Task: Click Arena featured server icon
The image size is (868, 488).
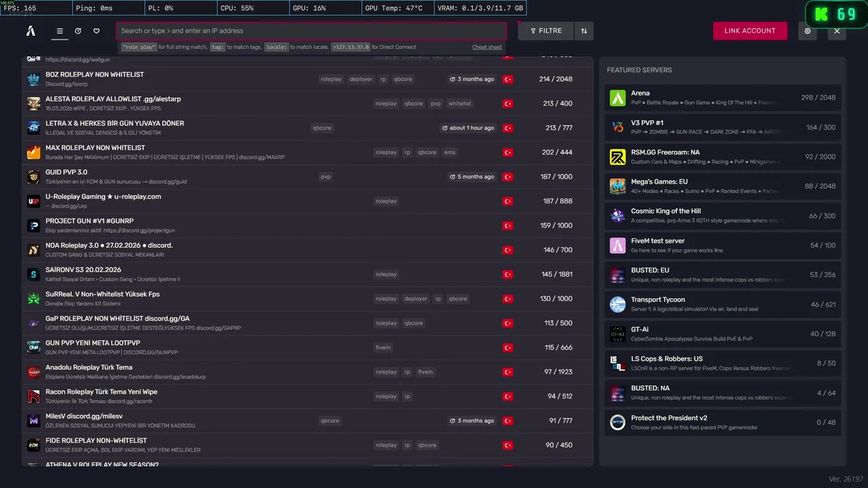Action: coord(618,98)
